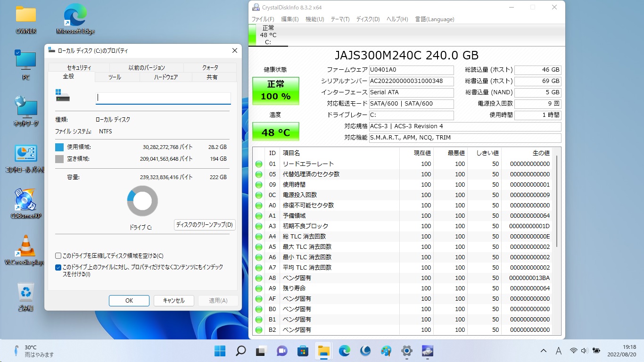Click the Microsoft Edge desktop shortcut
This screenshot has height=362, width=644.
[x=75, y=16]
